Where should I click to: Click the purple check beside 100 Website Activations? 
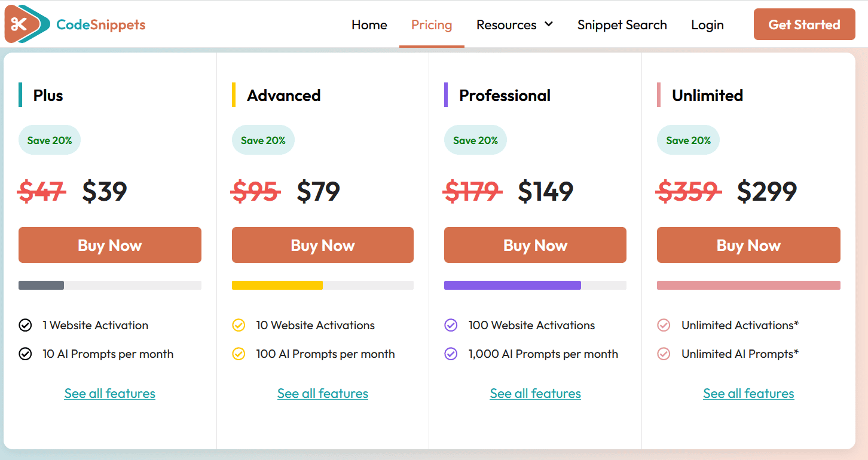(451, 325)
